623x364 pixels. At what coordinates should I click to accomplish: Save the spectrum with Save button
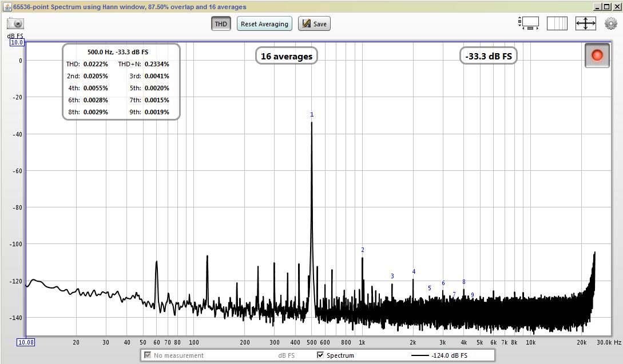[x=314, y=24]
